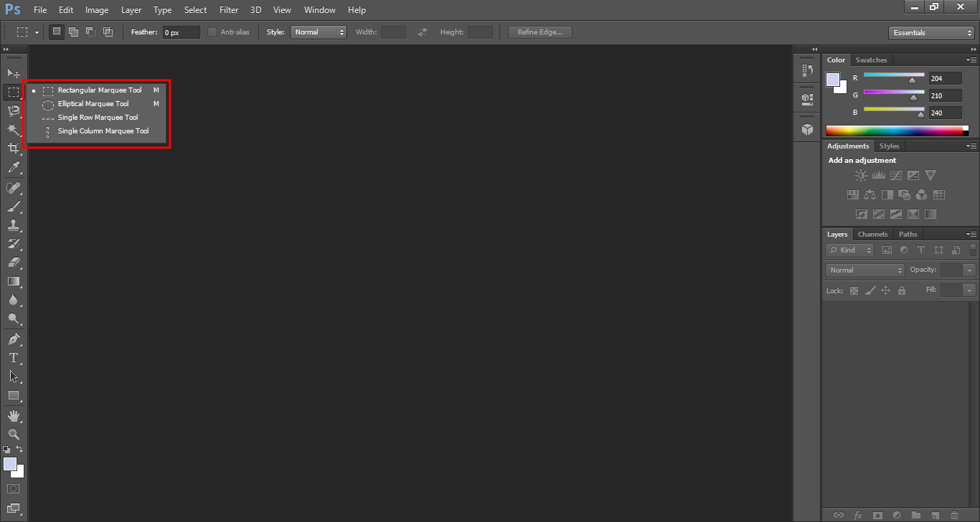Select the Brush tool
The width and height of the screenshot is (980, 522).
[x=14, y=207]
